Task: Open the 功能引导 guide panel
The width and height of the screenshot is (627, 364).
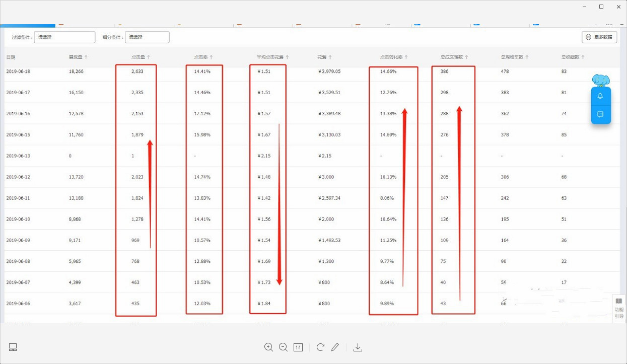Action: (x=619, y=308)
